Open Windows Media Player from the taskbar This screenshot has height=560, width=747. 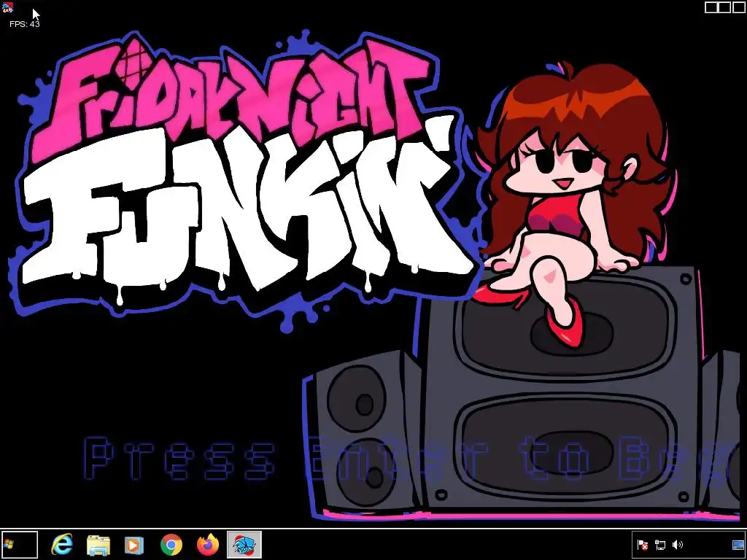[134, 545]
